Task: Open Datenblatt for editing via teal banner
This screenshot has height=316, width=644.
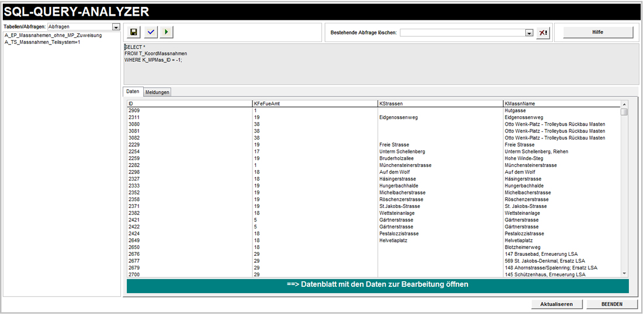Action: pos(378,285)
